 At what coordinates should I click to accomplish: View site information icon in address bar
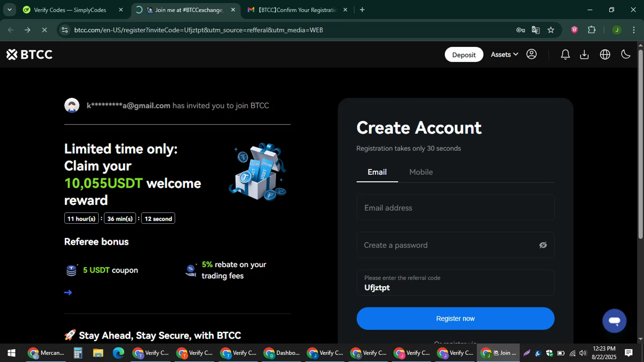pos(65,30)
